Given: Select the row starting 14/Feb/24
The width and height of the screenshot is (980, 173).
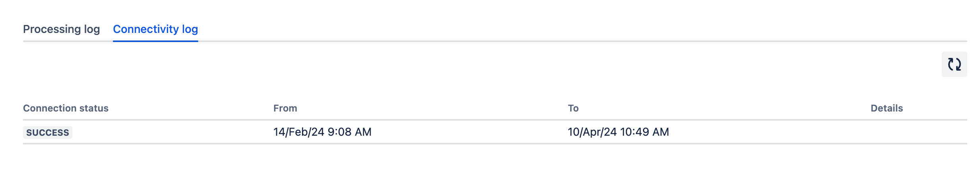Looking at the screenshot, I should tap(495, 132).
